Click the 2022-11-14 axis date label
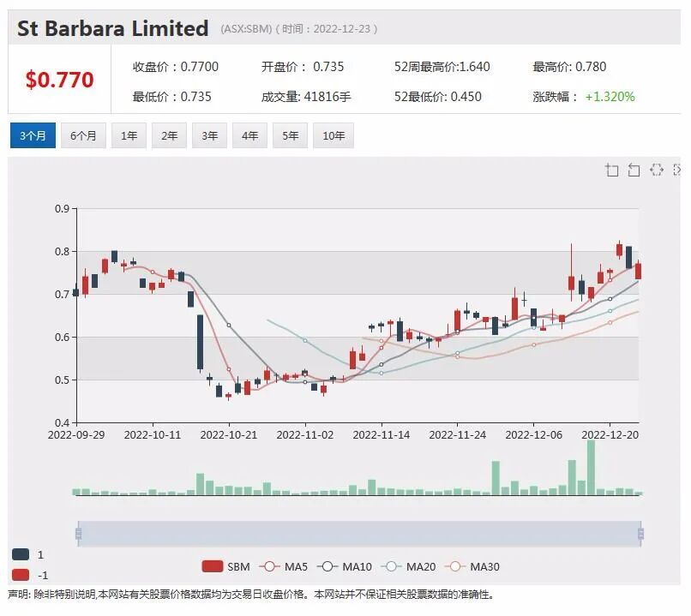 [x=382, y=434]
